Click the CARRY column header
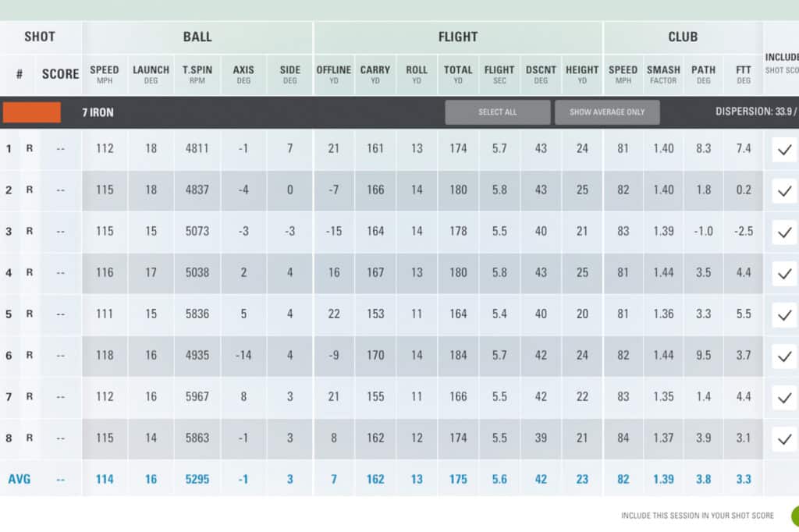 tap(375, 74)
